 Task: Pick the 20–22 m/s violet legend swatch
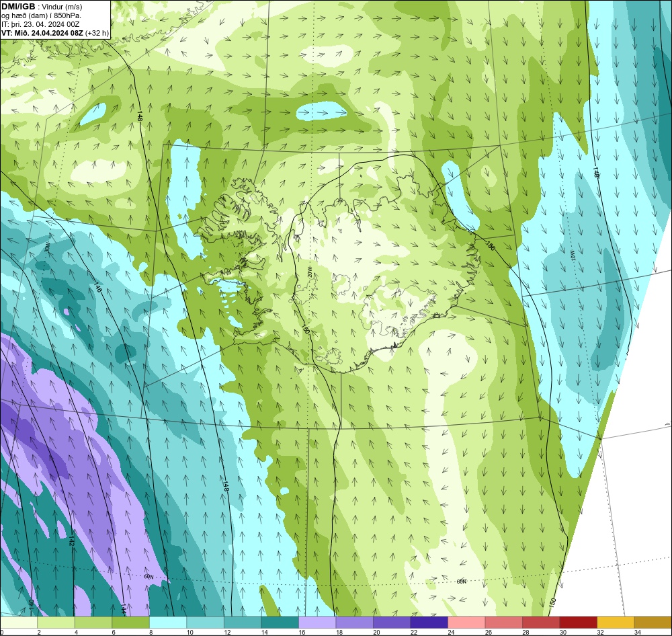click(392, 623)
